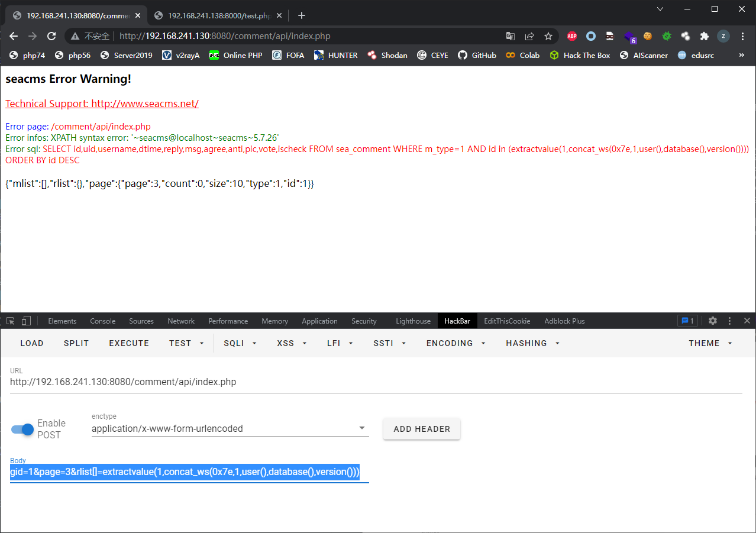Viewport: 756px width, 533px height.
Task: Open the Sources DevTools tab
Action: click(141, 321)
